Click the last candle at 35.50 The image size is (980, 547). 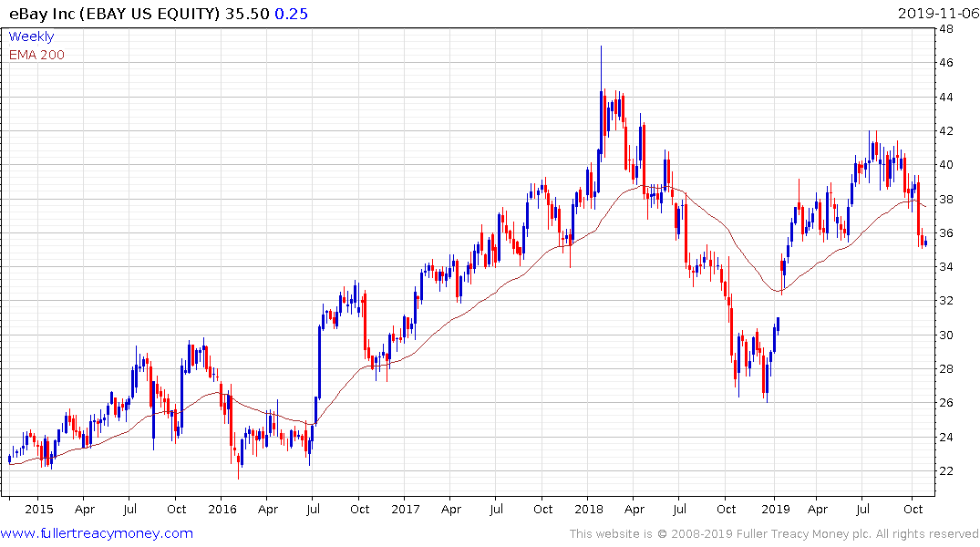pos(925,243)
